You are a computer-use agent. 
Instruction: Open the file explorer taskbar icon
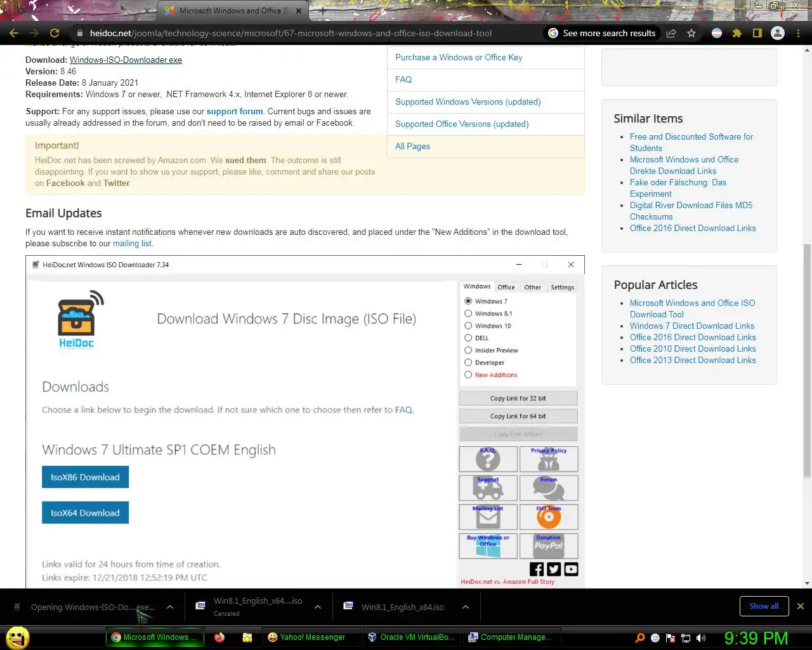[x=247, y=637]
